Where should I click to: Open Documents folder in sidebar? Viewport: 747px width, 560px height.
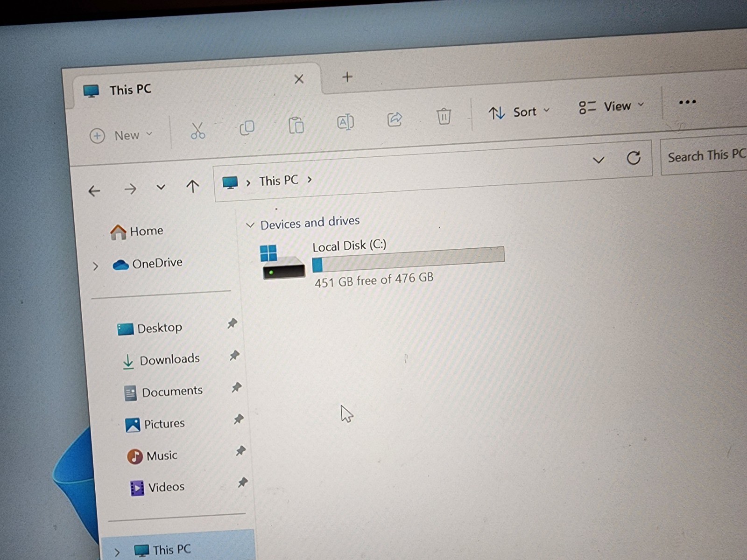pos(163,392)
